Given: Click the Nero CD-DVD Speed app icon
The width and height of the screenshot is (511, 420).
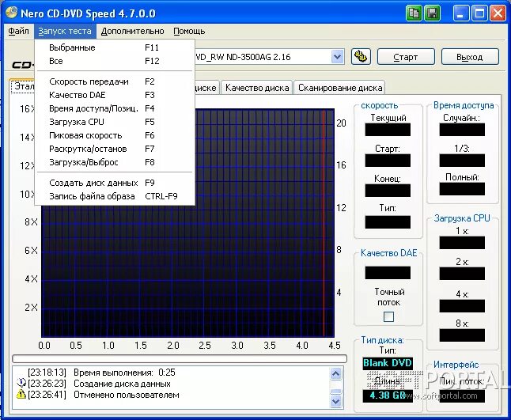Looking at the screenshot, I should [x=11, y=13].
